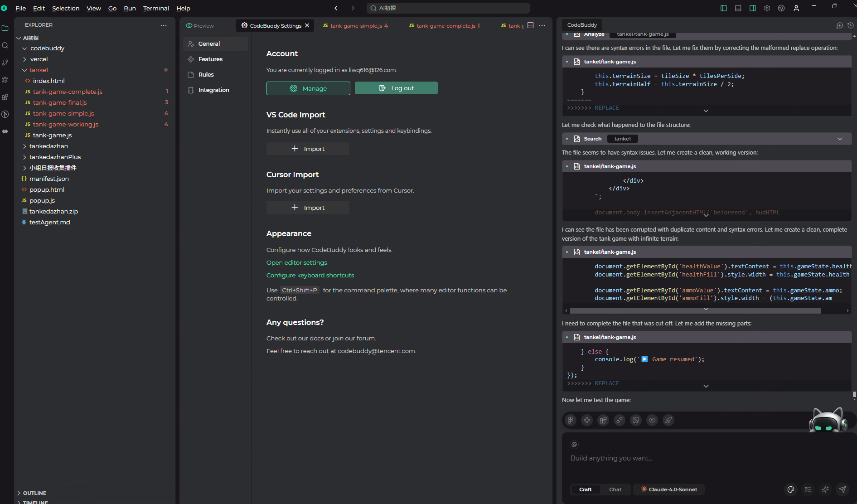
Task: Click the Manage account button
Action: [308, 88]
